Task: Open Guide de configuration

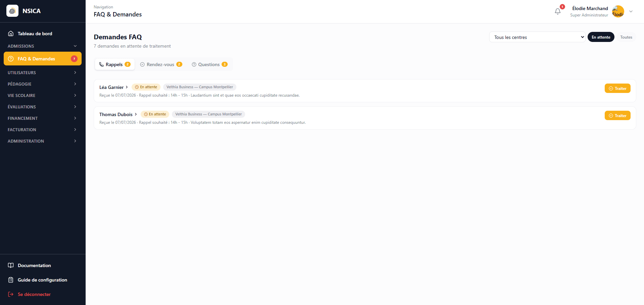Action: tap(43, 280)
